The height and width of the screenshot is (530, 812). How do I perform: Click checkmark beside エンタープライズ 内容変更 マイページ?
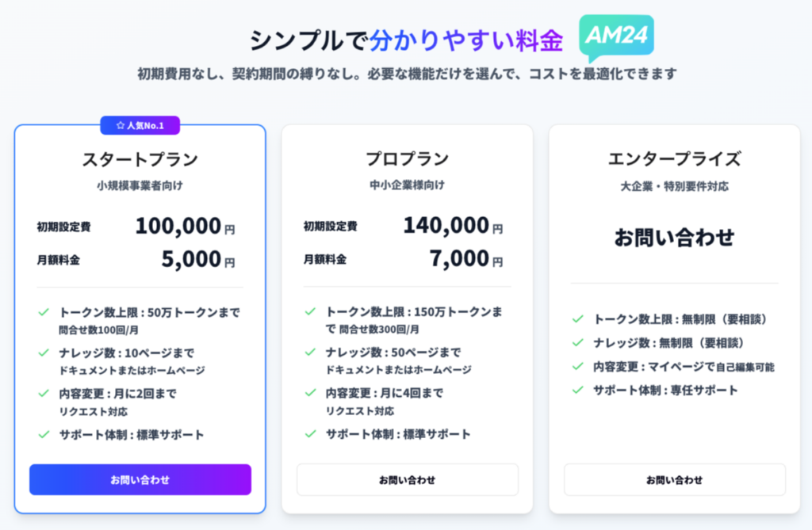(578, 366)
